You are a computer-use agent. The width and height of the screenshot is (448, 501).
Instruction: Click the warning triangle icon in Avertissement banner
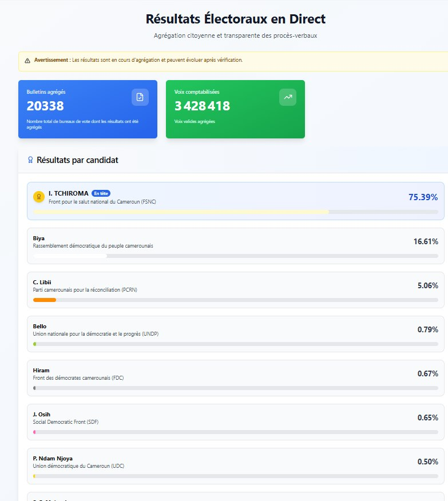(x=27, y=61)
